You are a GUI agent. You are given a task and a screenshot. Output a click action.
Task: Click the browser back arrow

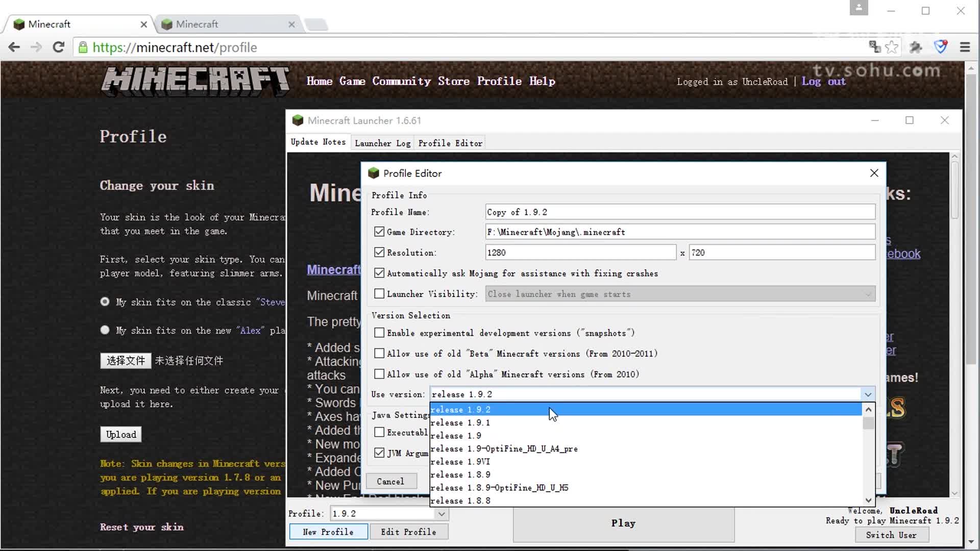click(14, 47)
